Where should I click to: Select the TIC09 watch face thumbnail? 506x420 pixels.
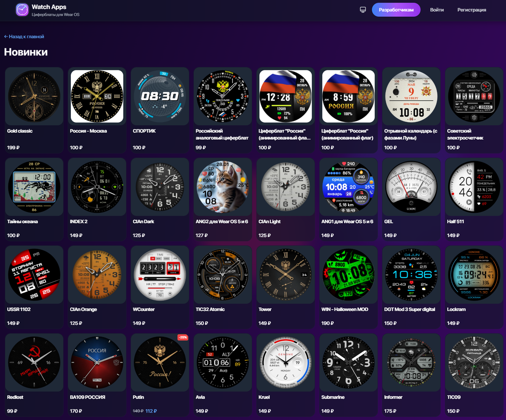tap(474, 363)
